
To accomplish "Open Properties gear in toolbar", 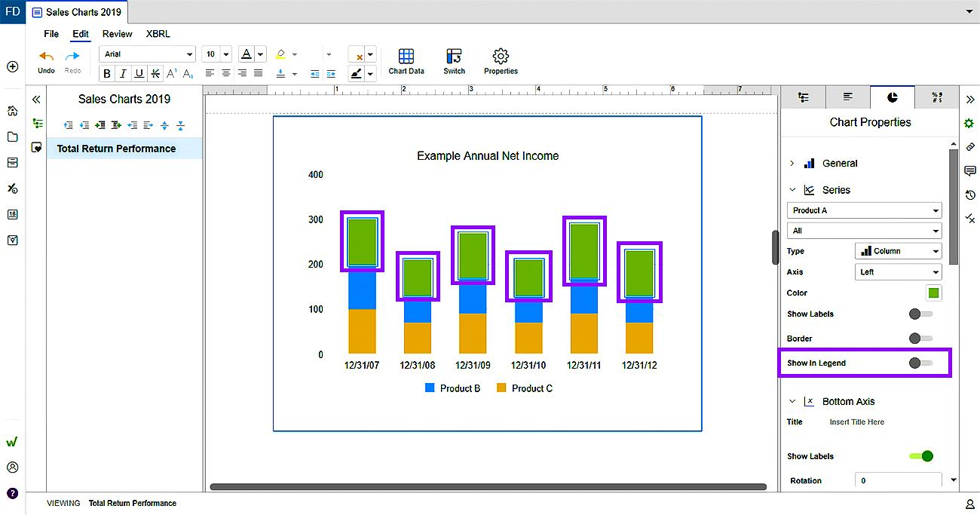I will 501,61.
